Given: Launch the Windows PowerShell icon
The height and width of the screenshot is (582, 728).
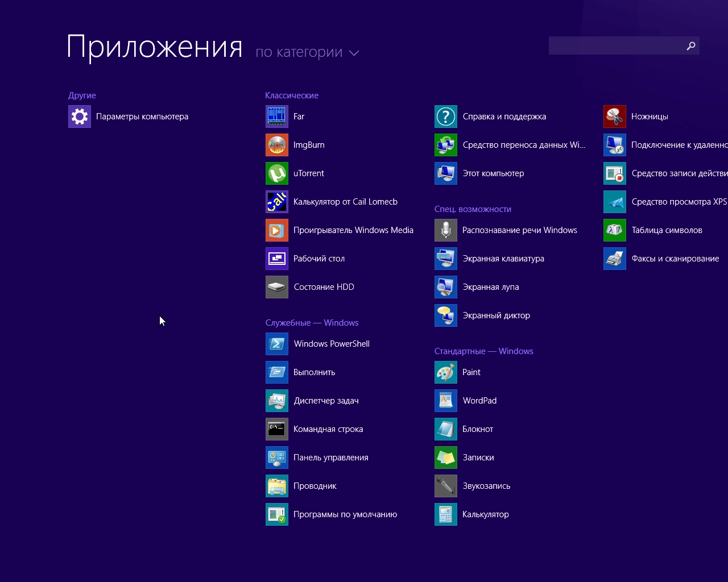Looking at the screenshot, I should coord(277,344).
